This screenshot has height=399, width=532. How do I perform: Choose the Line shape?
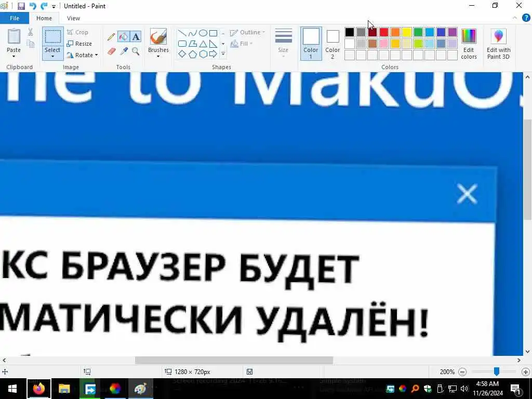(x=182, y=33)
